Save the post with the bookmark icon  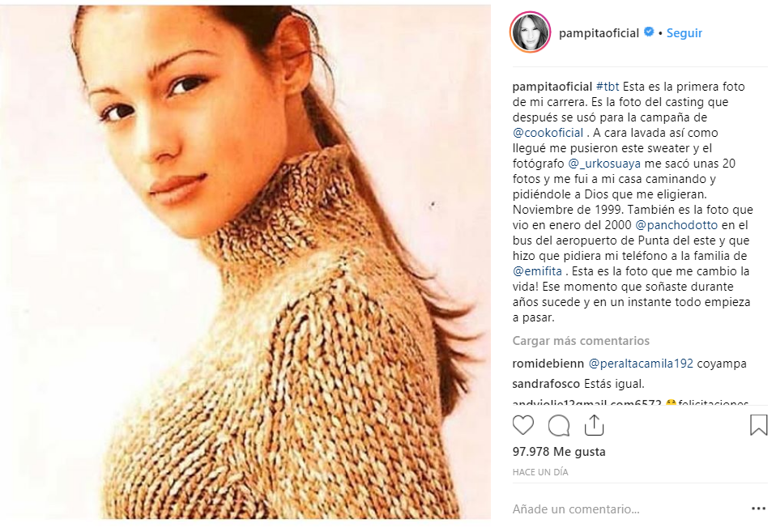758,425
